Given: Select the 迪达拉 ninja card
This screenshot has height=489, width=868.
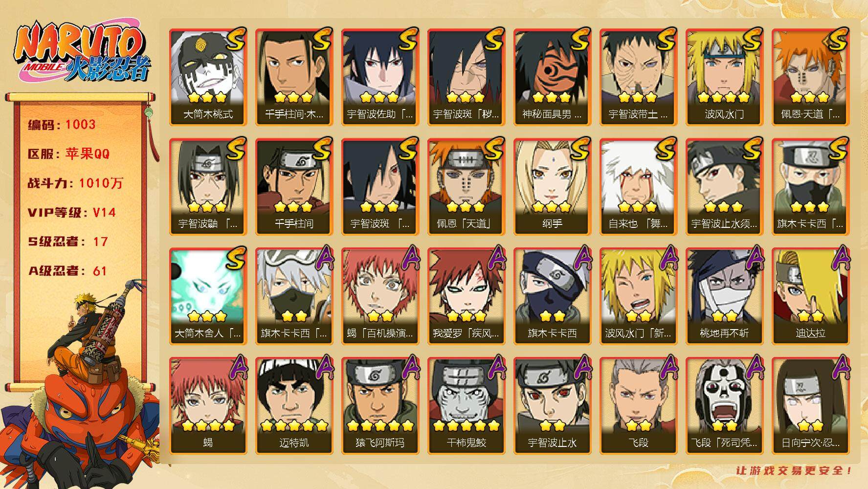Looking at the screenshot, I should tap(810, 296).
